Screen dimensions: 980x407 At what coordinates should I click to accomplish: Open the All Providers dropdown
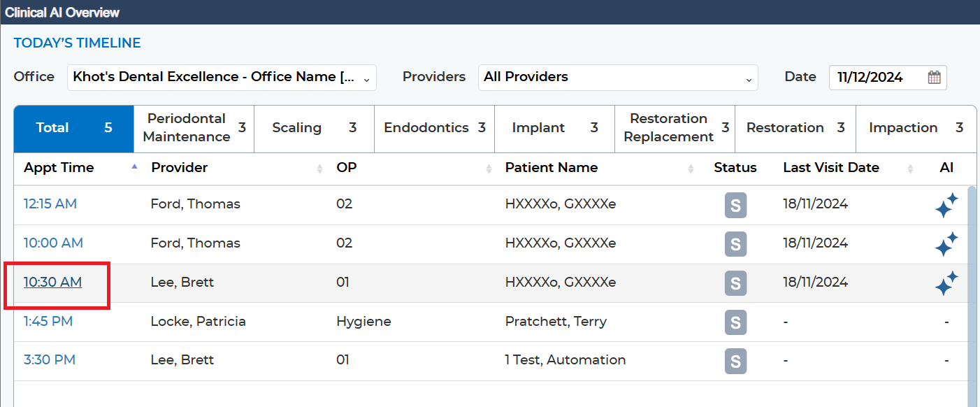click(x=618, y=78)
